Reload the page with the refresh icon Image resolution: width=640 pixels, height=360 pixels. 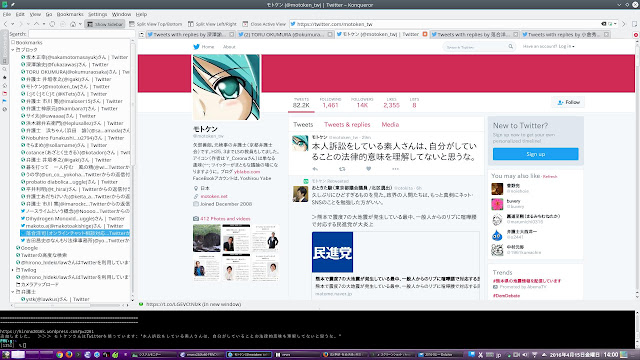[52, 24]
